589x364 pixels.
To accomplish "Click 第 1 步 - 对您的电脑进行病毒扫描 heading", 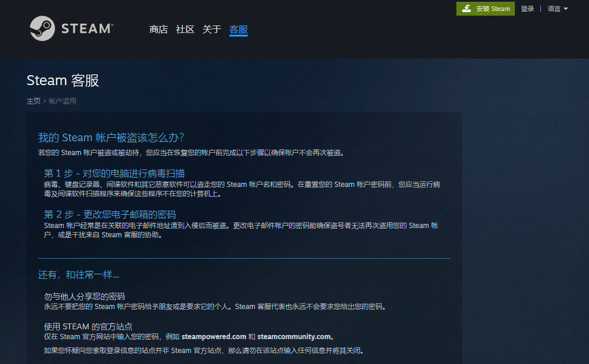I will pos(114,174).
